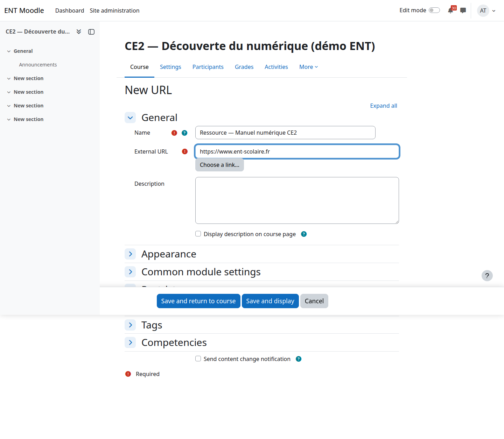Open the Grades tab
This screenshot has width=504, height=439.
[244, 67]
